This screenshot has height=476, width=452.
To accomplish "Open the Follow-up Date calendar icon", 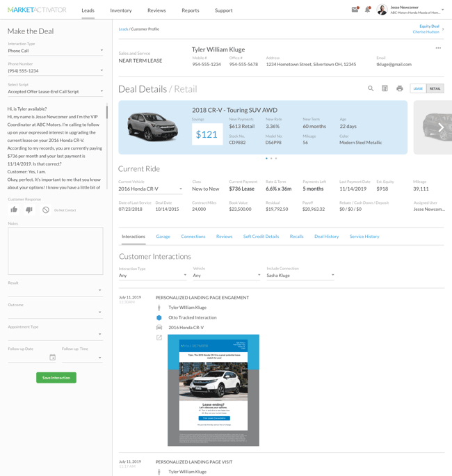I will pyautogui.click(x=52, y=357).
